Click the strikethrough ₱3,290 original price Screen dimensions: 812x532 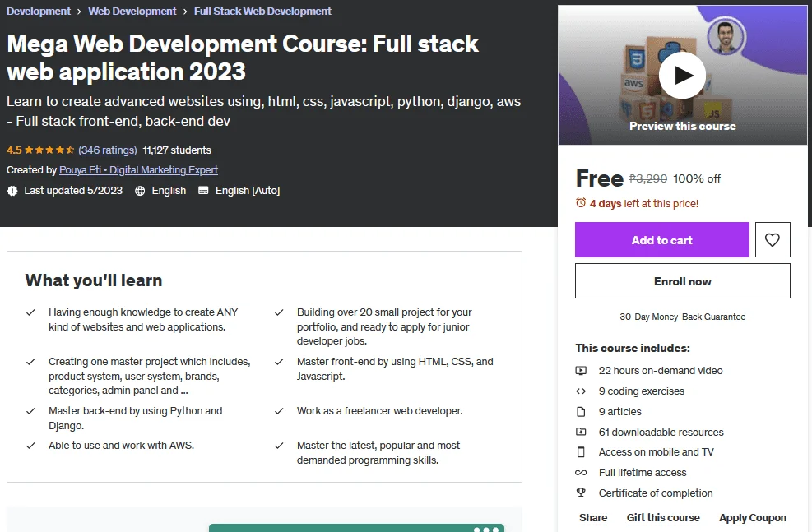click(648, 178)
